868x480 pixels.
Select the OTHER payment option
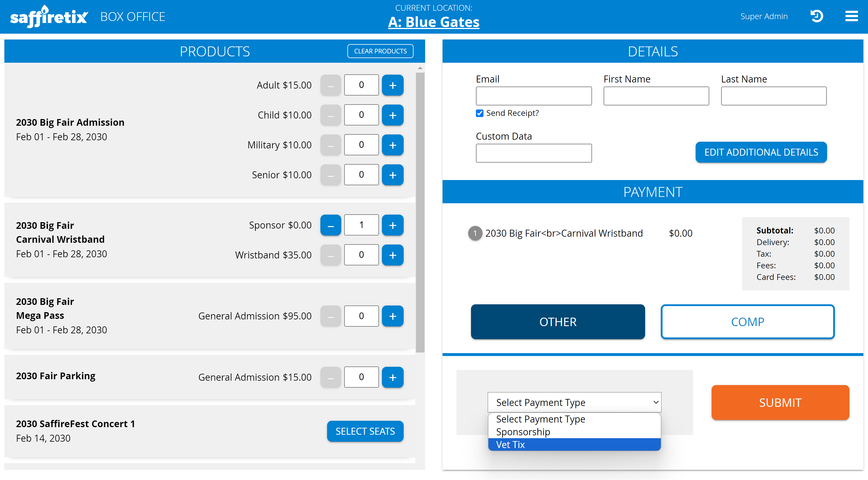(558, 321)
